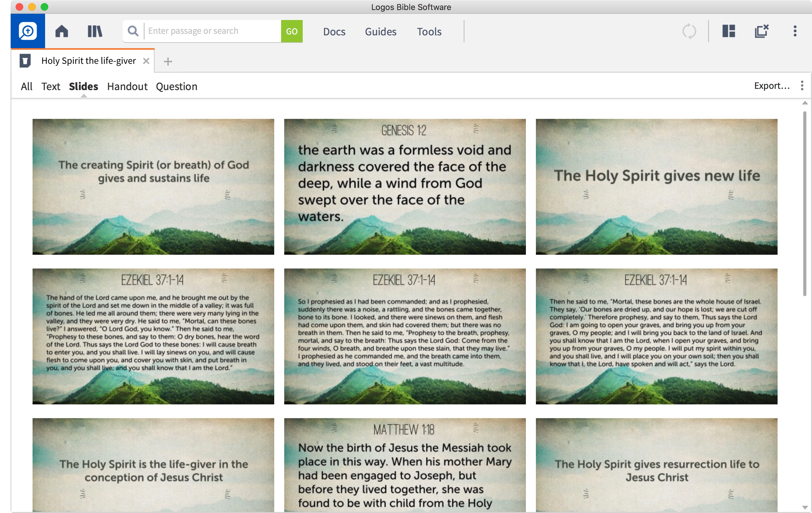The image size is (812, 513).
Task: Click the scrollbar down arrow
Action: (x=804, y=507)
